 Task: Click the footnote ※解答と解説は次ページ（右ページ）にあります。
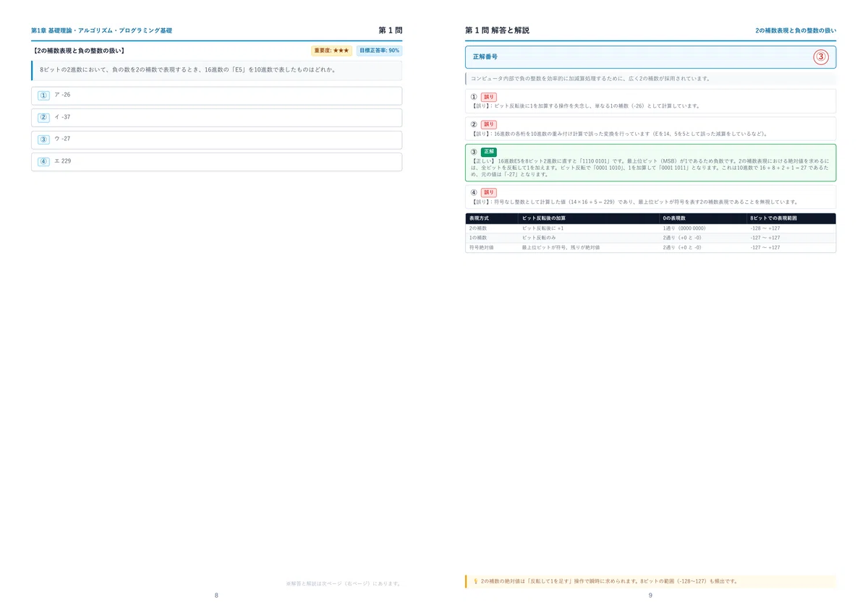pyautogui.click(x=344, y=583)
